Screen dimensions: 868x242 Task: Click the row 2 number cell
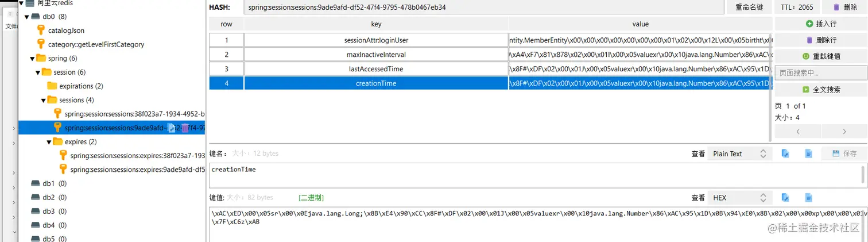[226, 55]
